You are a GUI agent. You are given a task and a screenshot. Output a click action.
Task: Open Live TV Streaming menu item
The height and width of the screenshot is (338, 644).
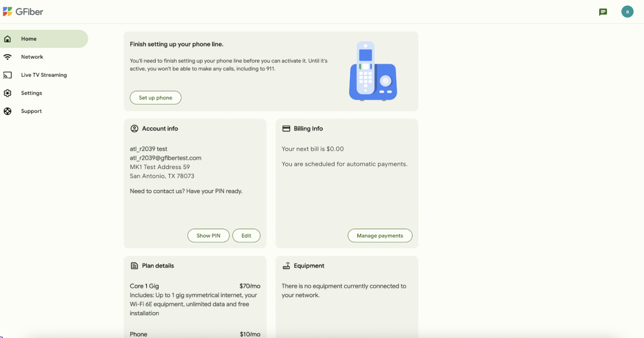[x=44, y=75]
